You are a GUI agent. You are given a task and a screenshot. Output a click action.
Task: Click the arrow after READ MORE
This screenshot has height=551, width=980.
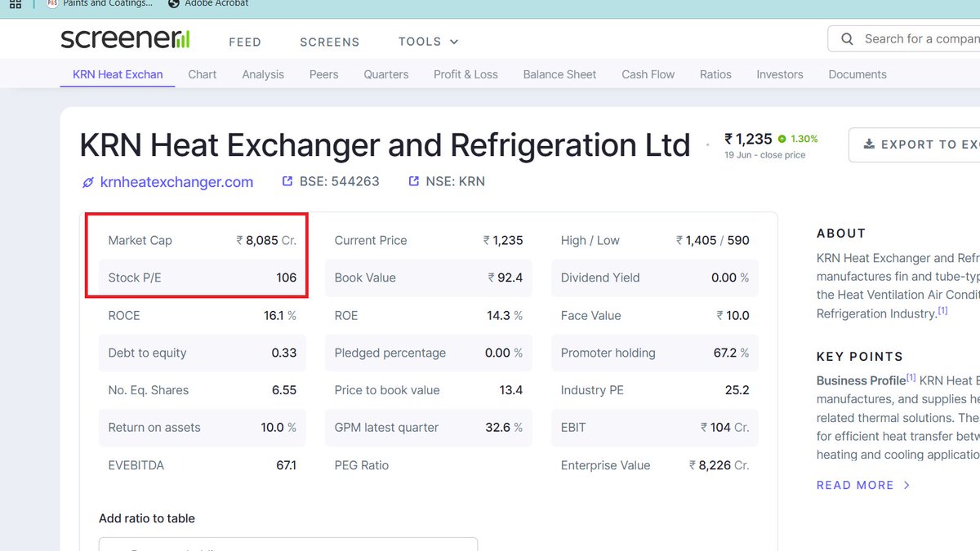906,485
